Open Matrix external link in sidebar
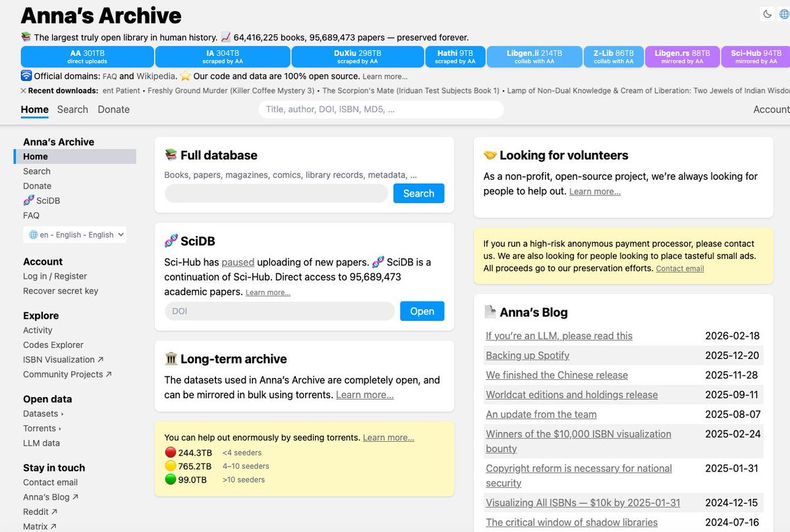Image resolution: width=790 pixels, height=532 pixels. tap(40, 526)
